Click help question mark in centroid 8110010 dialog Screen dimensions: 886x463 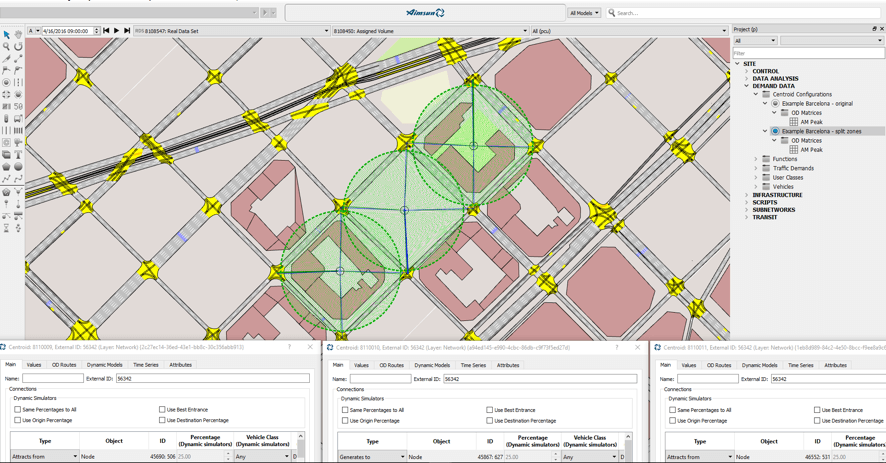click(x=617, y=348)
